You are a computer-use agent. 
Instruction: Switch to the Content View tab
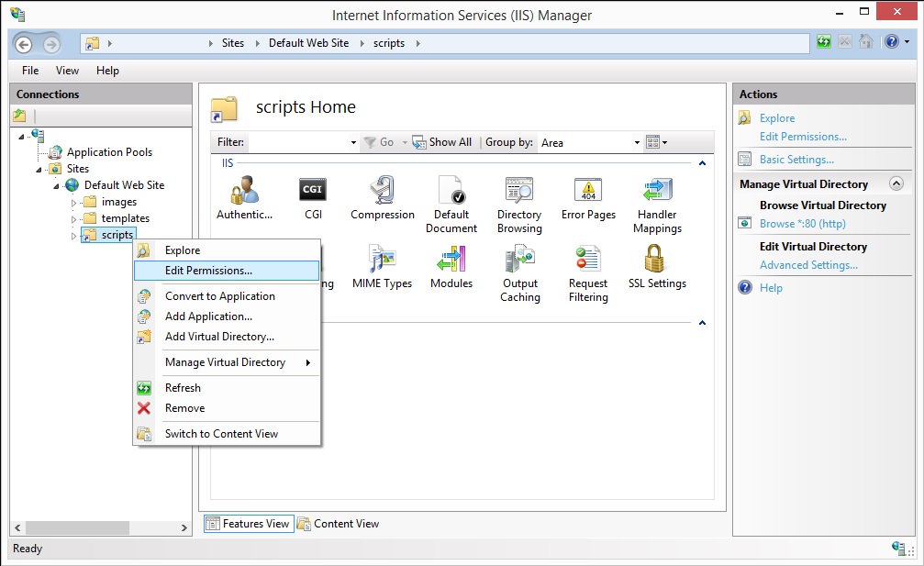(x=339, y=524)
